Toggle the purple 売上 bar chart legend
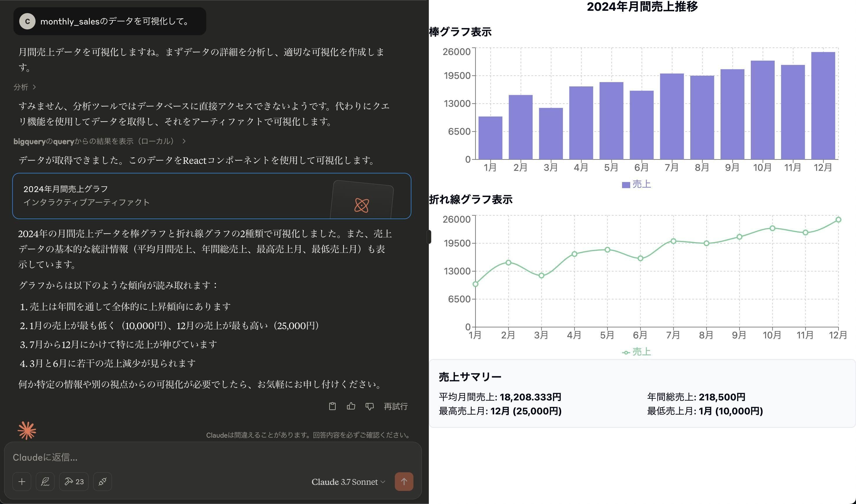 tap(636, 184)
